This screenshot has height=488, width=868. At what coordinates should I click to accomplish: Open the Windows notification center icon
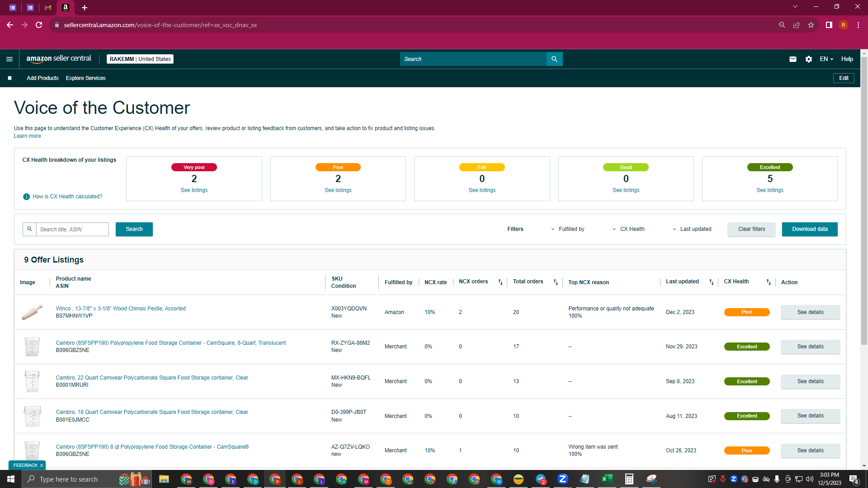(854, 479)
